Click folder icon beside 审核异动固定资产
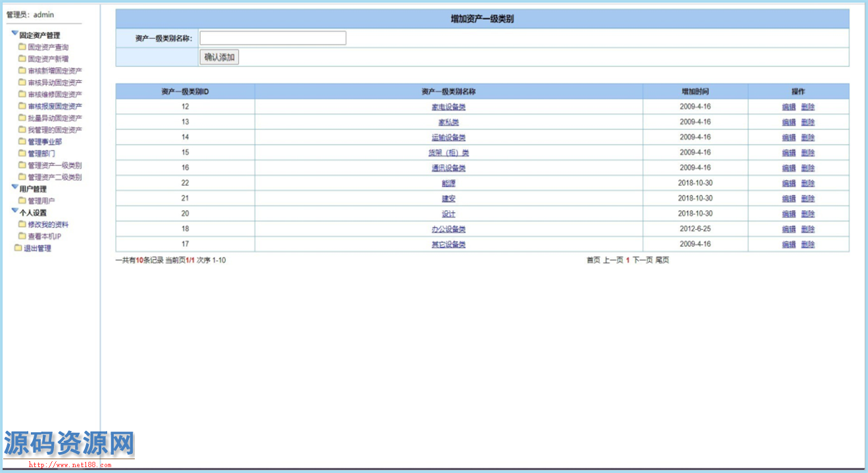The image size is (868, 473). 22,82
